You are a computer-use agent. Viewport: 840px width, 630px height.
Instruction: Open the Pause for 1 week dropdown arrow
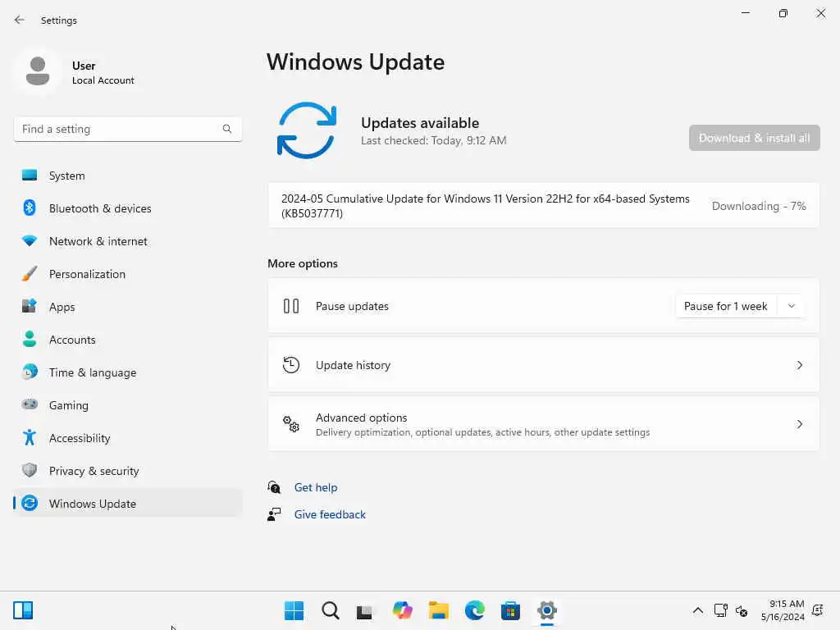tap(792, 306)
